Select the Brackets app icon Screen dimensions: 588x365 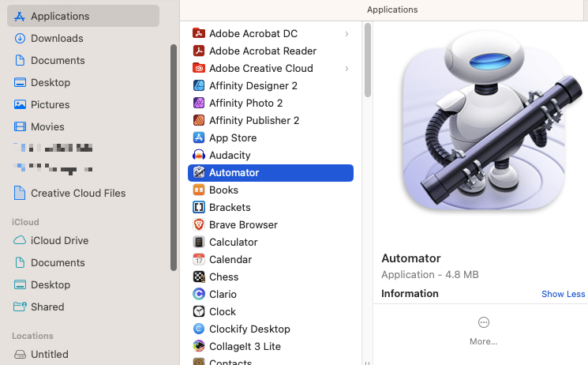(199, 207)
